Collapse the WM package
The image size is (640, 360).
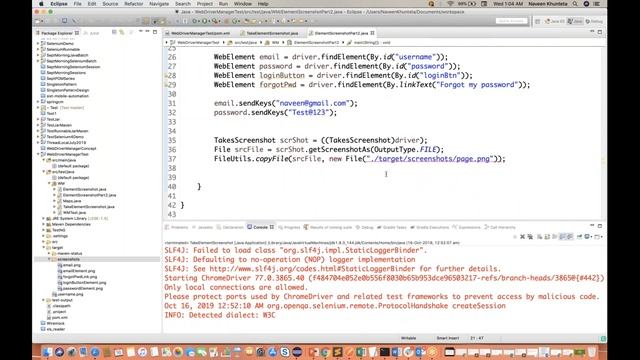click(x=49, y=184)
